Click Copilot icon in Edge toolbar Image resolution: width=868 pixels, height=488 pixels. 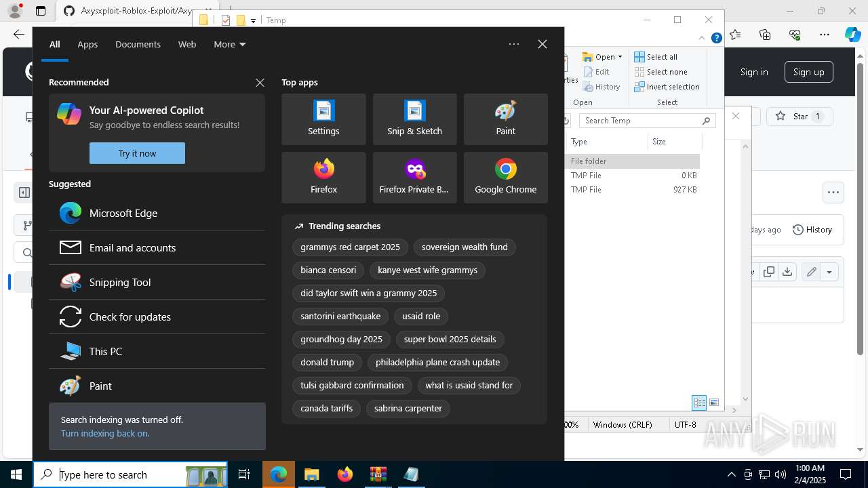[x=852, y=35]
